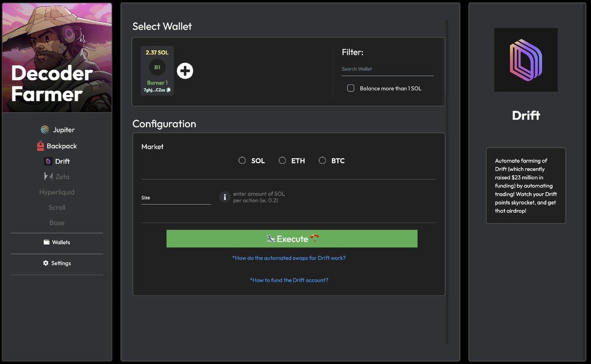Open the Zeta menu item

click(x=57, y=177)
